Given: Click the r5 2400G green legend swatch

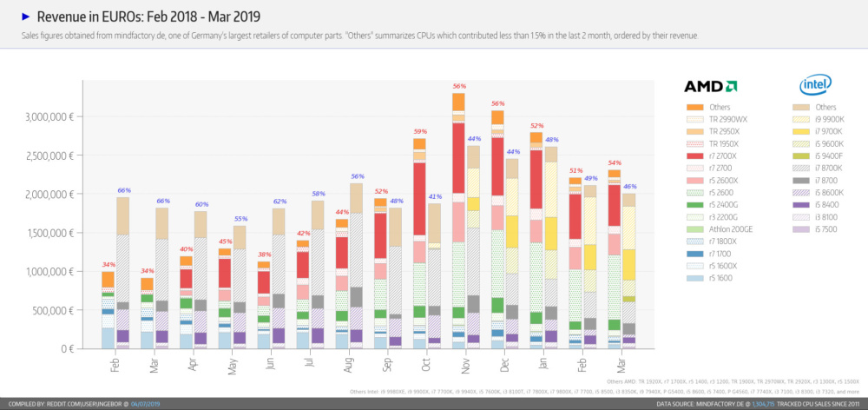Looking at the screenshot, I should click(694, 204).
